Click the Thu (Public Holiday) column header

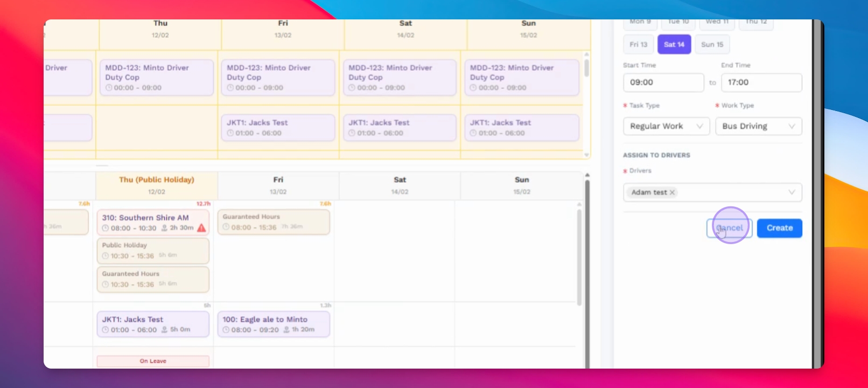coord(157,185)
